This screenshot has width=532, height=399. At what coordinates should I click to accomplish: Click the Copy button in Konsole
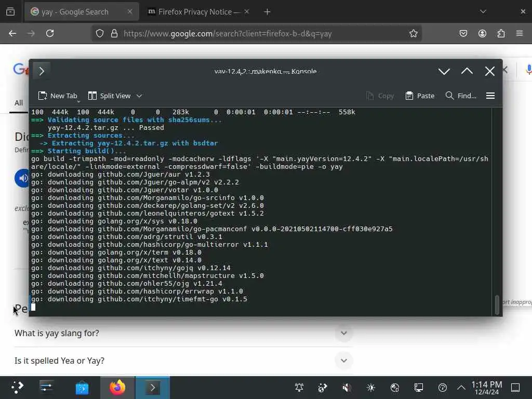380,96
